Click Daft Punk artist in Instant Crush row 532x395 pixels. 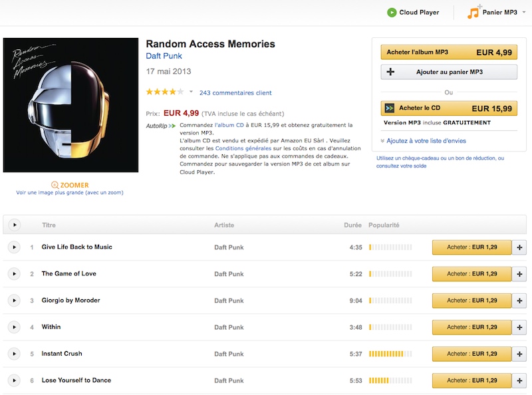[x=229, y=354]
